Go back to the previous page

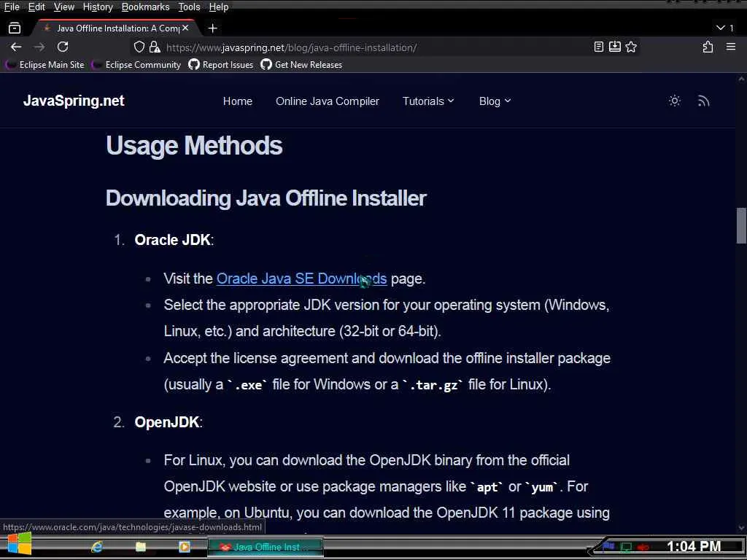[16, 47]
